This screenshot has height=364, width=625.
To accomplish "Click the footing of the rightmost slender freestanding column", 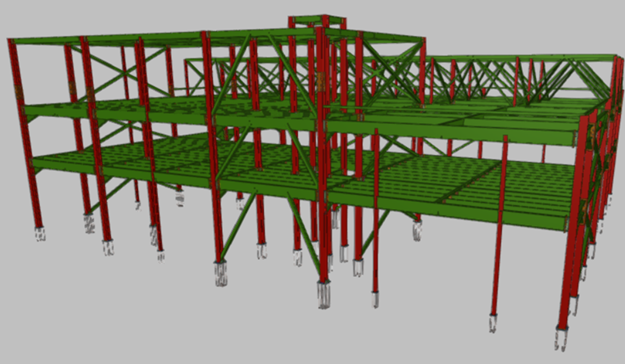I will click(493, 323).
